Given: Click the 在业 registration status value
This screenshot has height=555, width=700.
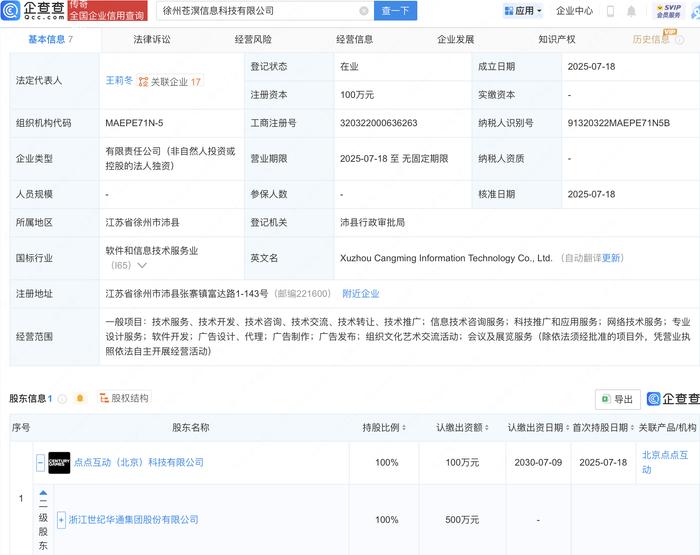Looking at the screenshot, I should (x=349, y=67).
